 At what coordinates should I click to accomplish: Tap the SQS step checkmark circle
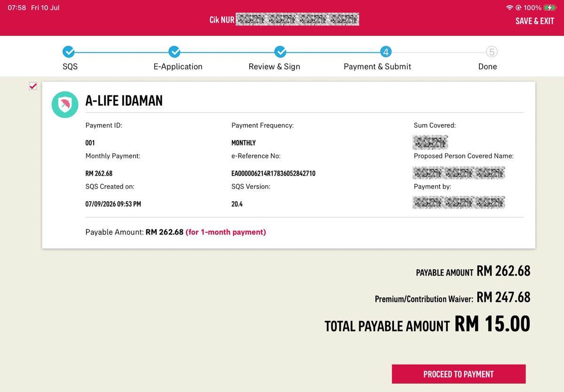tap(68, 51)
